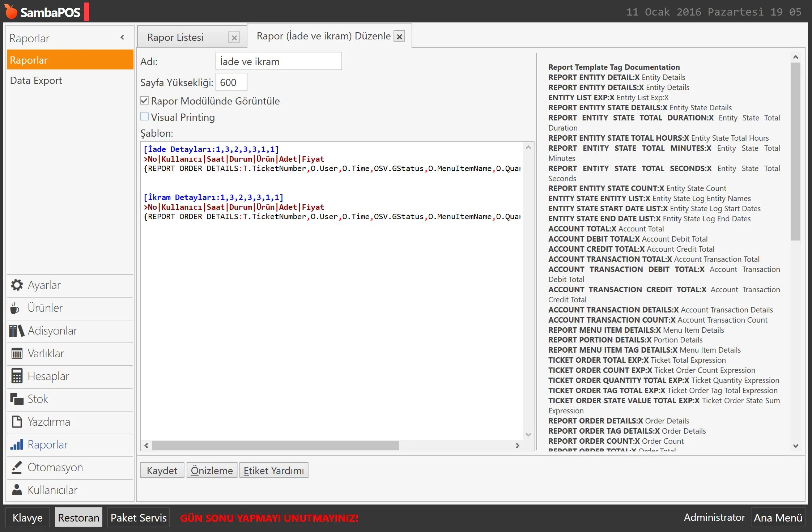
Task: Click REPORT ENTITY DETAIL:X documentation entry
Action: coord(617,77)
